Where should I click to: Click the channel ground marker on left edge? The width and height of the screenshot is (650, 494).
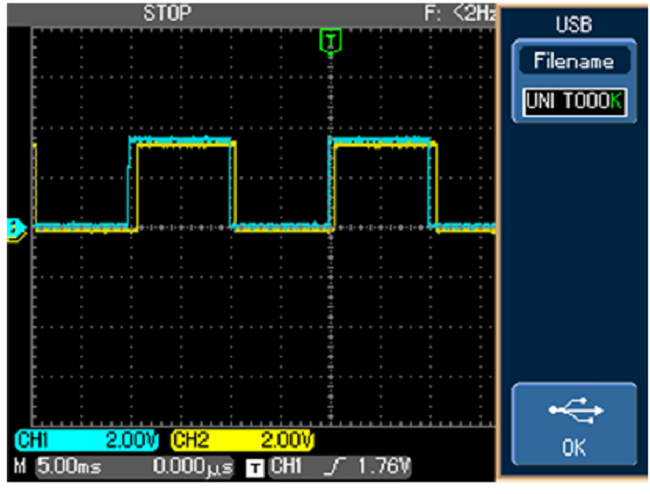point(14,229)
